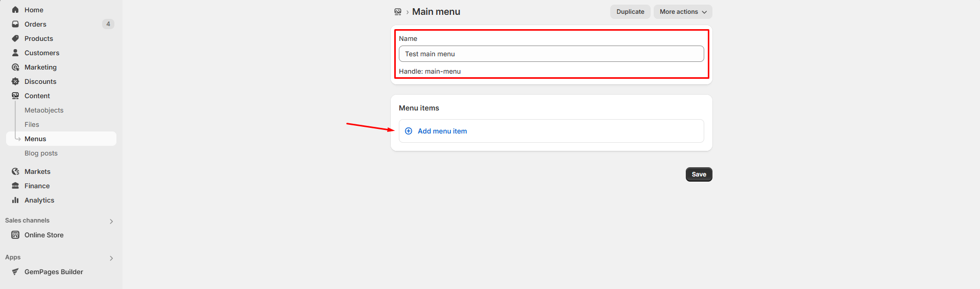Click the Orders inbox icon
Image resolution: width=980 pixels, height=289 pixels.
(x=15, y=24)
